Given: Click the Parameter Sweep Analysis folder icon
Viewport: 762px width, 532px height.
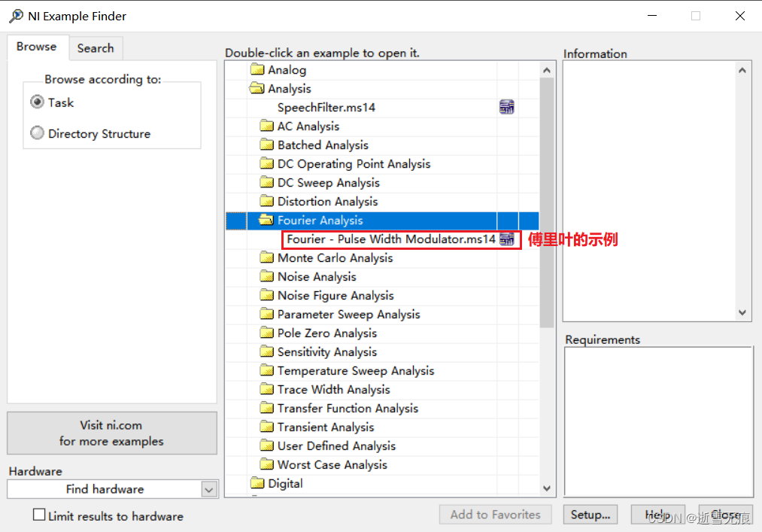Looking at the screenshot, I should pyautogui.click(x=266, y=314).
